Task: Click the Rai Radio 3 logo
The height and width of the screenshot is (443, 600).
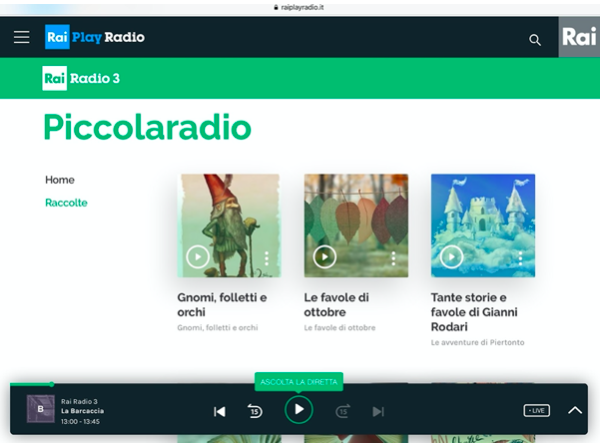Action: click(81, 78)
